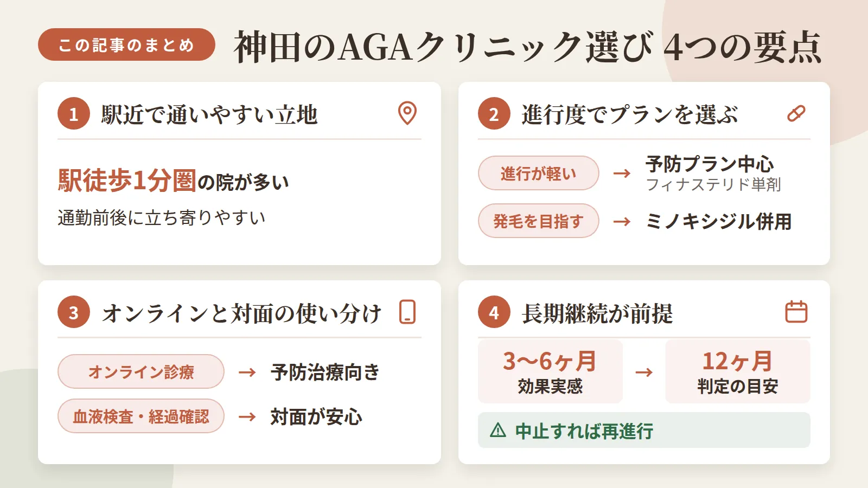Click the 12ヶ月 判定の目安 box
Screen dimensions: 868x488
738,371
